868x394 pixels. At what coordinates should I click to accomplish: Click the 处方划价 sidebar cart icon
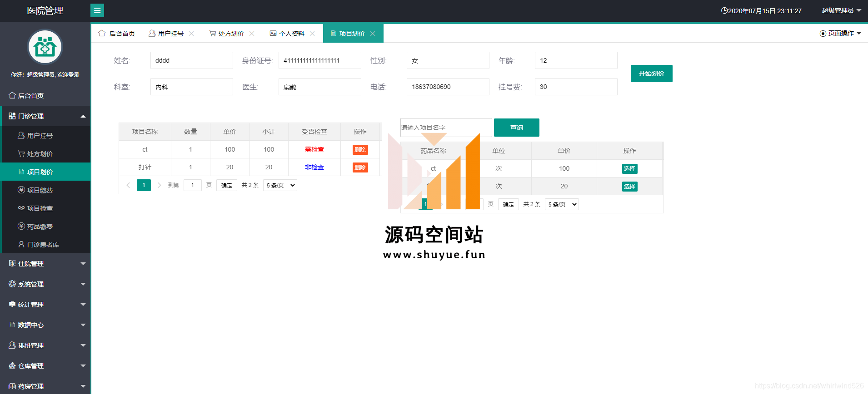click(x=21, y=153)
